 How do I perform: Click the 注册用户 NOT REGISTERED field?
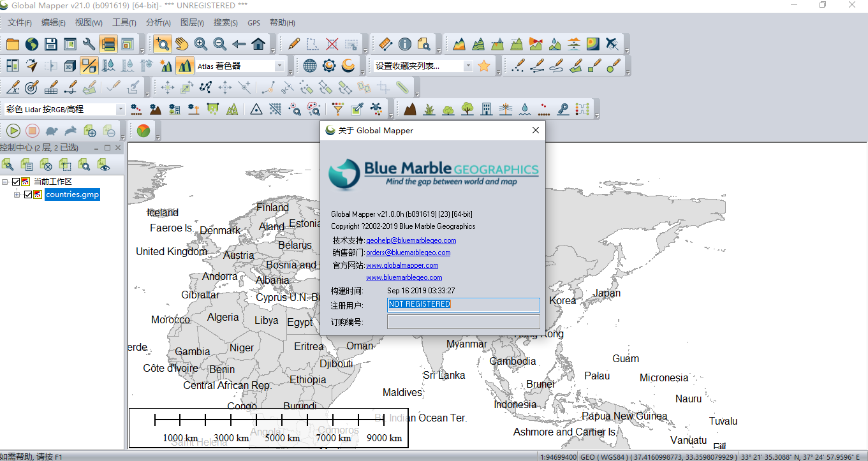pyautogui.click(x=464, y=305)
